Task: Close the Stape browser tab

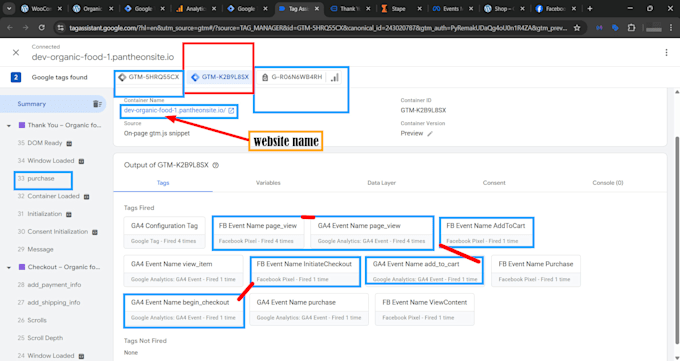Action: pos(419,9)
